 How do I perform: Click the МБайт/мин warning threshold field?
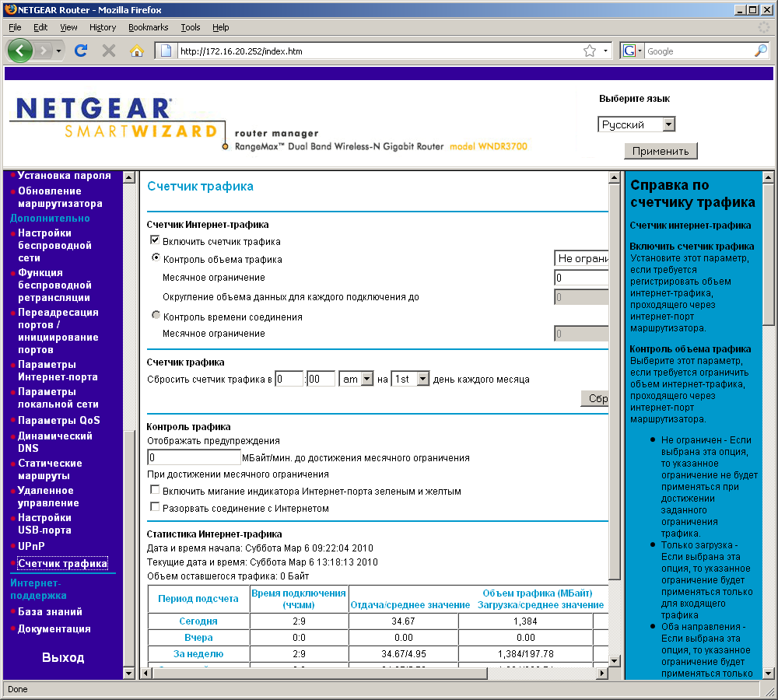click(x=194, y=457)
